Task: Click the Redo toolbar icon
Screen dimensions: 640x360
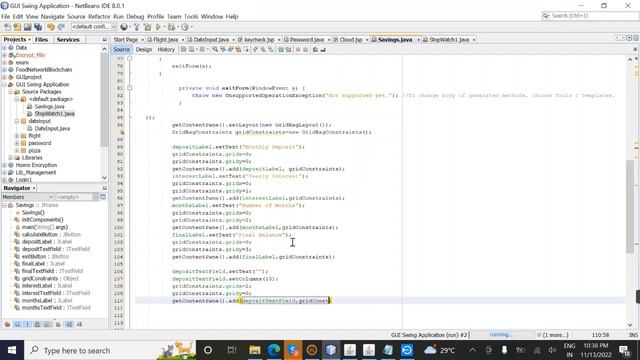Action: (x=61, y=27)
